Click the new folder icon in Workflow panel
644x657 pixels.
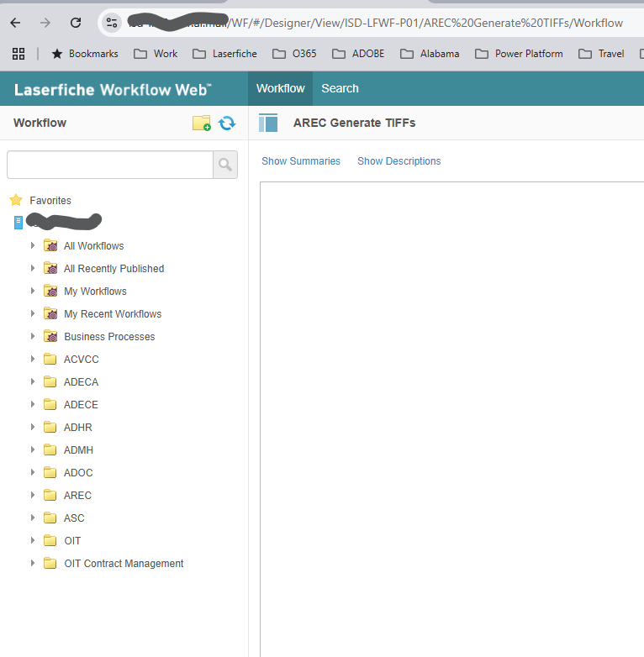tap(202, 124)
